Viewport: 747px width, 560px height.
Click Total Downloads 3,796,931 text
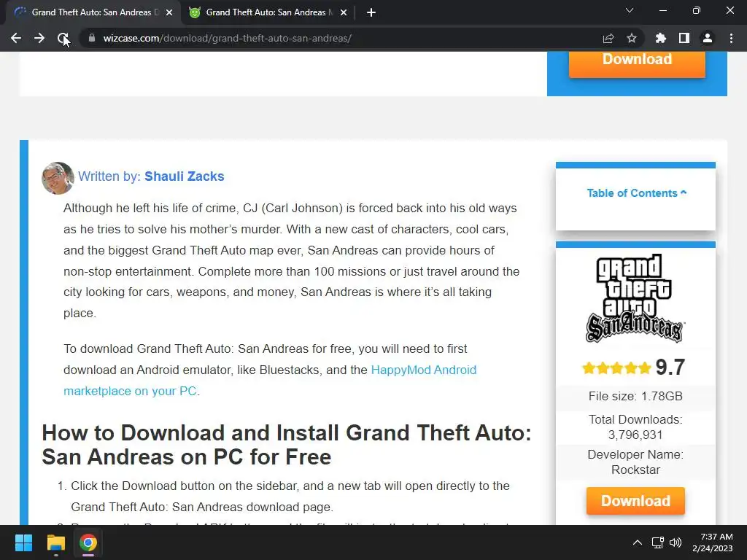pyautogui.click(x=635, y=427)
